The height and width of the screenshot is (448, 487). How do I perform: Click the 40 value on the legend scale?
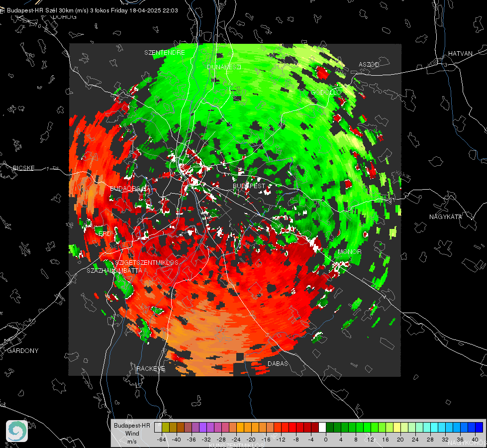(475, 440)
